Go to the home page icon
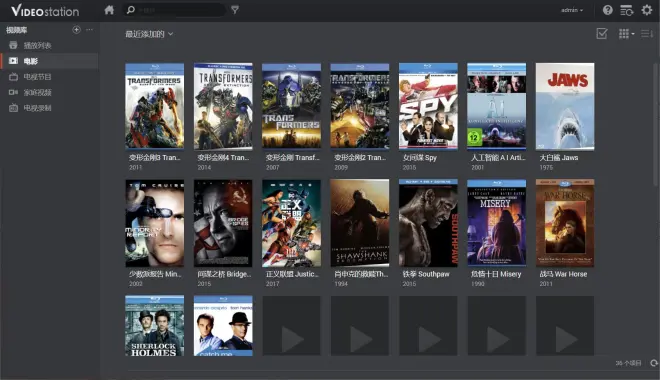660x380 pixels. tap(109, 10)
